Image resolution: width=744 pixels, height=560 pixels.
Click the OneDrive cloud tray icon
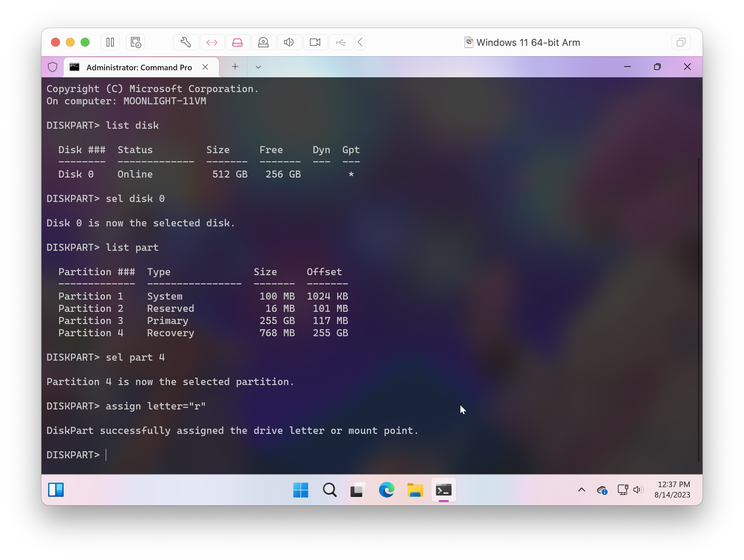[602, 490]
